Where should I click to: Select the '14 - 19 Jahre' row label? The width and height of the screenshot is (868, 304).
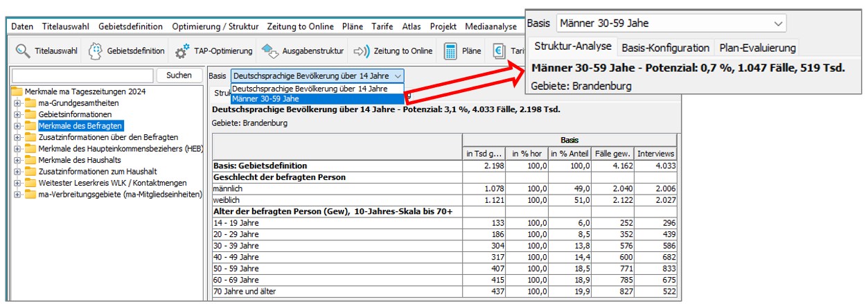[236, 222]
